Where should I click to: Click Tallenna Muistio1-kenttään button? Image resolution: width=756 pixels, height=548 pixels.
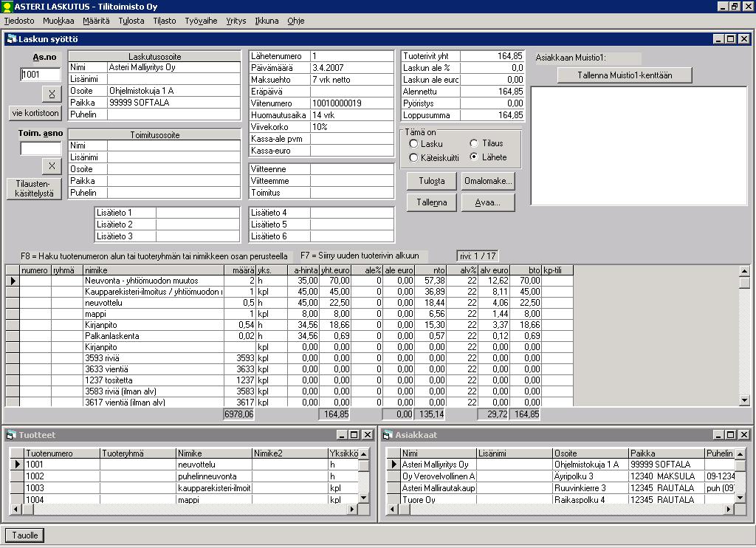(x=625, y=75)
